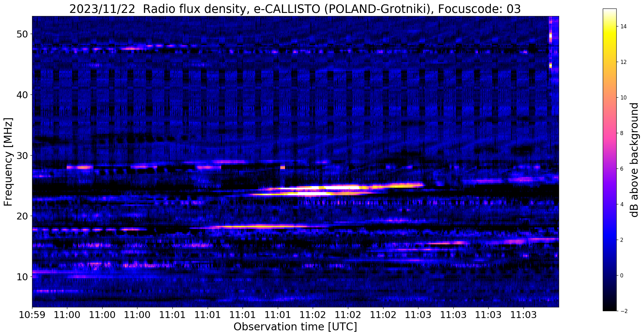This screenshot has width=644, height=336.
Task: Click the colorbar tick label 8
Action: point(621,133)
